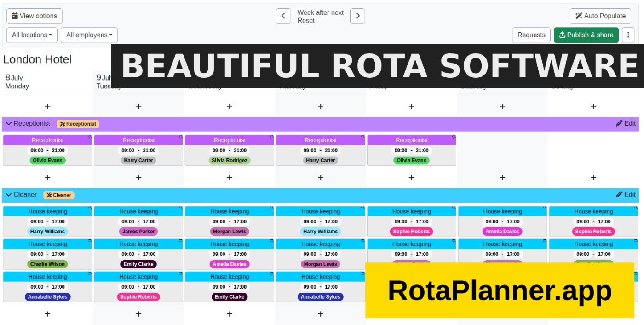This screenshot has width=644, height=325.
Task: Click the 8 July Monday column header
Action: [x=17, y=81]
